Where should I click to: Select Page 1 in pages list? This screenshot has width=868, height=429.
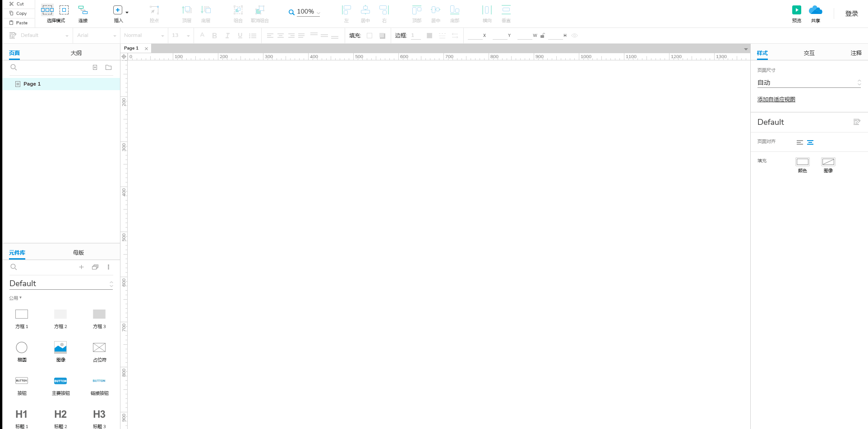click(x=61, y=84)
